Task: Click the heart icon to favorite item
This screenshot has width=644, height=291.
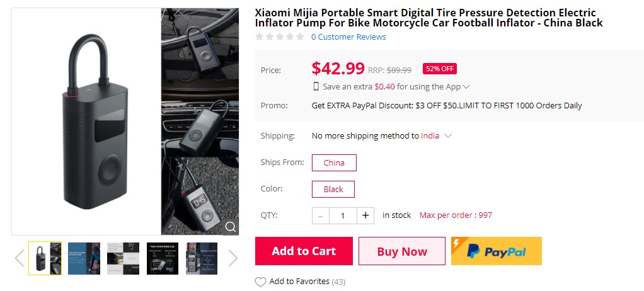Action: click(260, 282)
